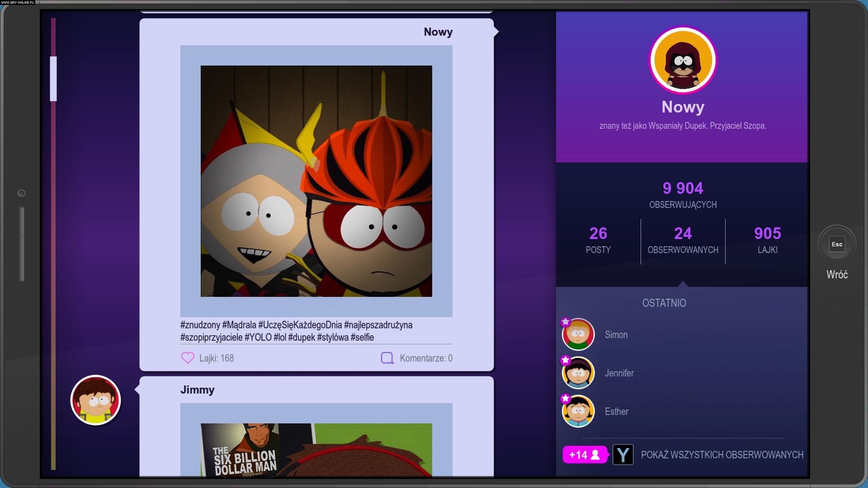The image size is (868, 488).
Task: Click the star badge on Simon's avatar
Action: [x=566, y=322]
